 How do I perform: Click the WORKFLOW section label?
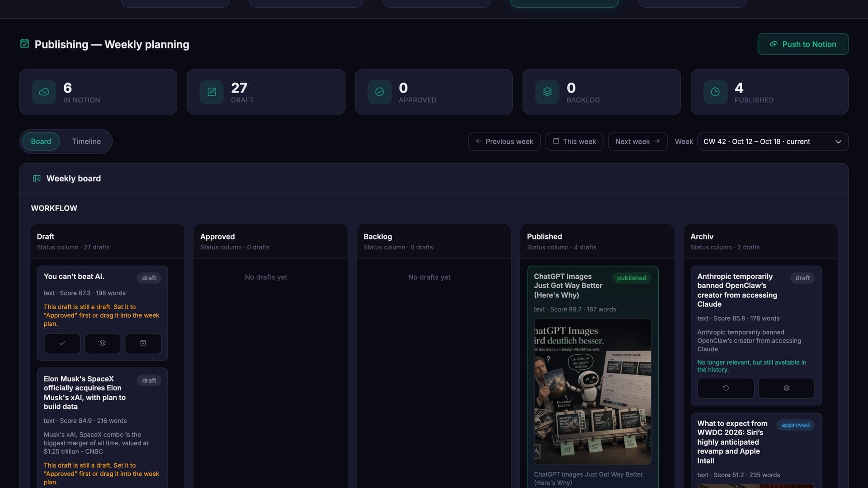click(54, 208)
